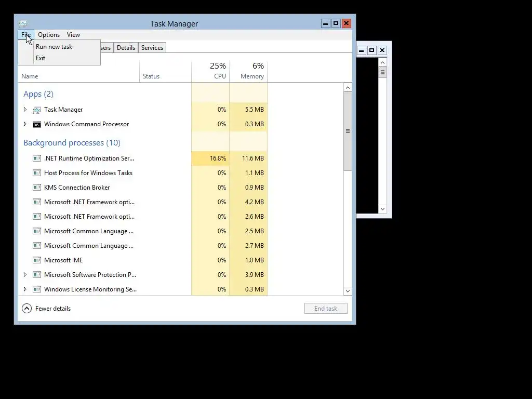Click the KMS Connection Broker icon
Viewport: 532px width, 399px height.
click(37, 188)
